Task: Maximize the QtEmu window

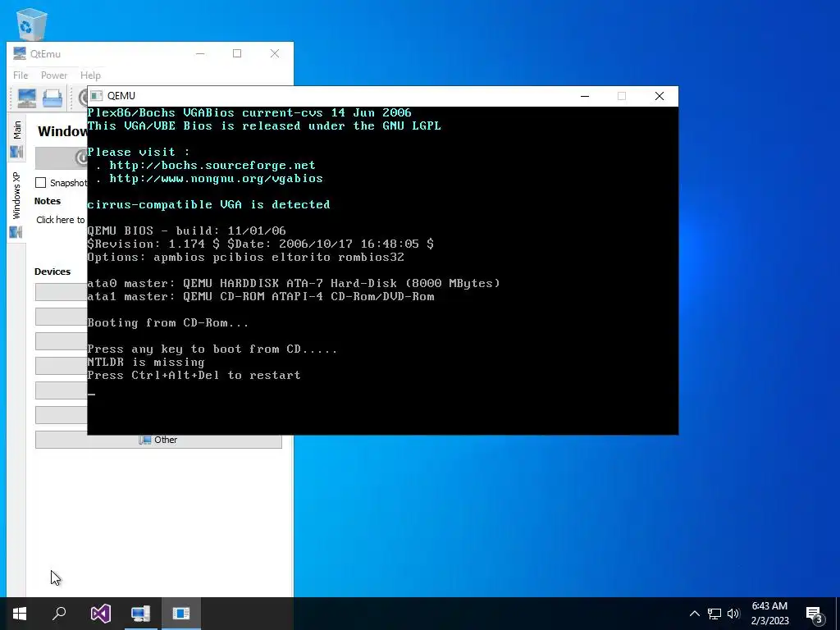Action: point(237,53)
